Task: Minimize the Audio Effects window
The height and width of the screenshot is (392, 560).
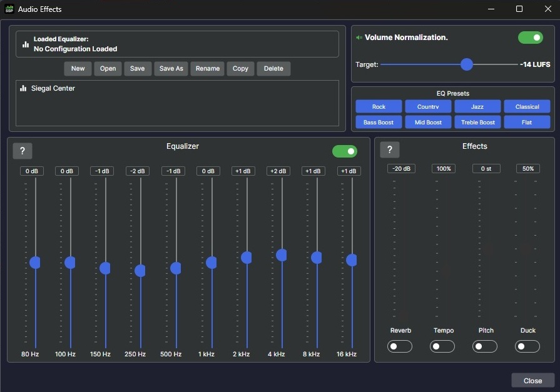Action: [491, 9]
